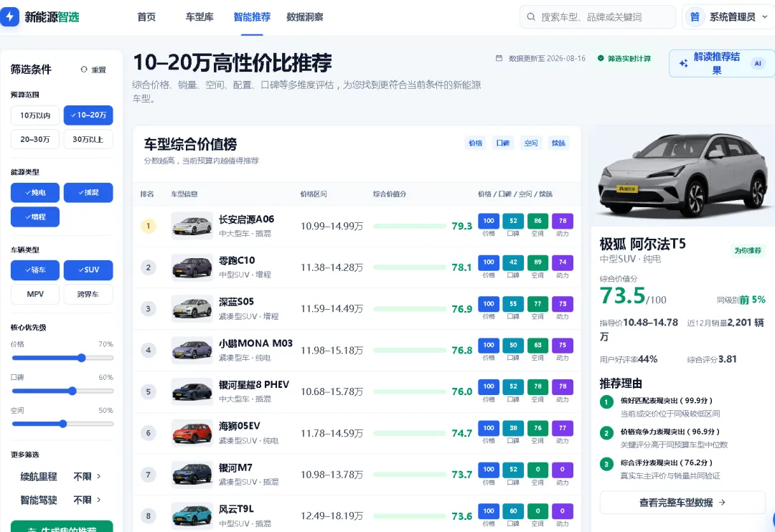This screenshot has height=532, width=775.
Task: Sort ranking by 空间 tag
Action: 531,143
